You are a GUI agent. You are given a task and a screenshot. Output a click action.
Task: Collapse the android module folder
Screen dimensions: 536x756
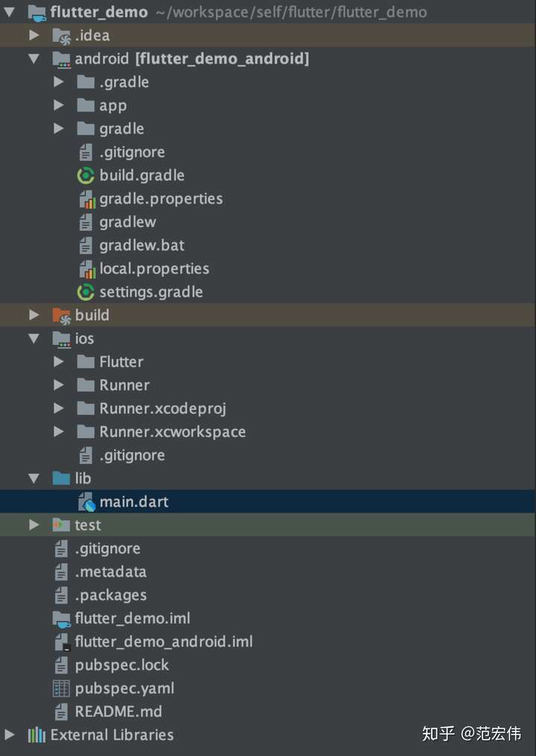point(34,59)
